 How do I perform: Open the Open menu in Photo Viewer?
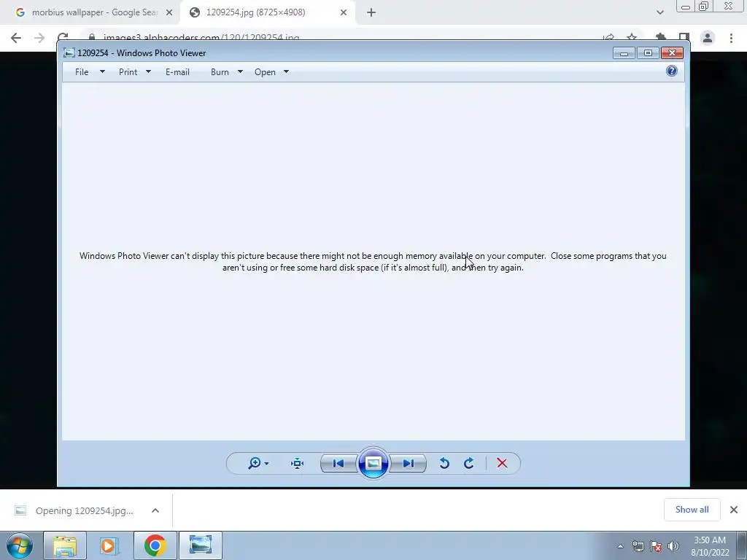click(265, 72)
